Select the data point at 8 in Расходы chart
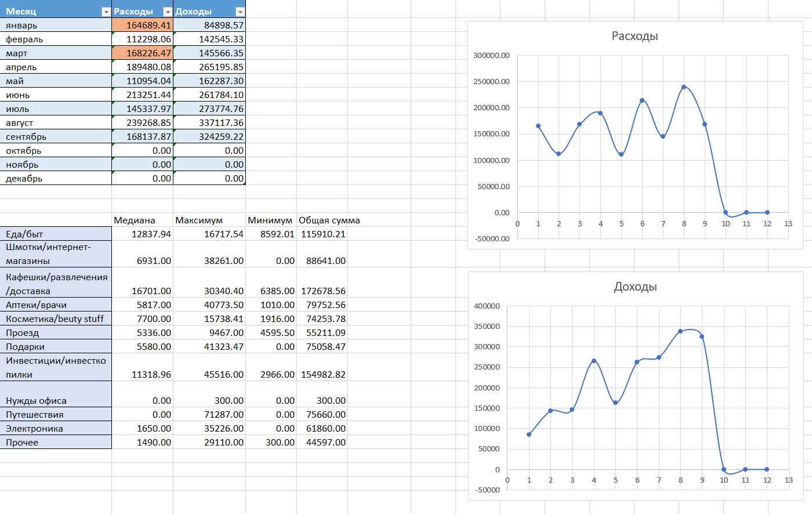 coord(684,87)
